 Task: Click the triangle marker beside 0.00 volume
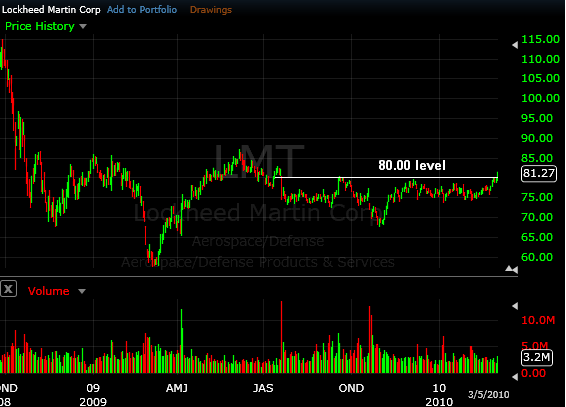point(515,377)
